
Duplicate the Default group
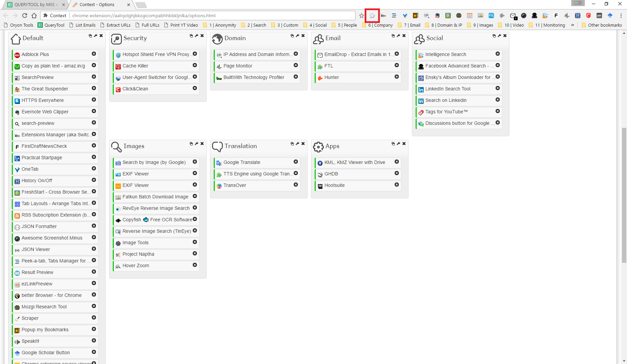pyautogui.click(x=90, y=35)
